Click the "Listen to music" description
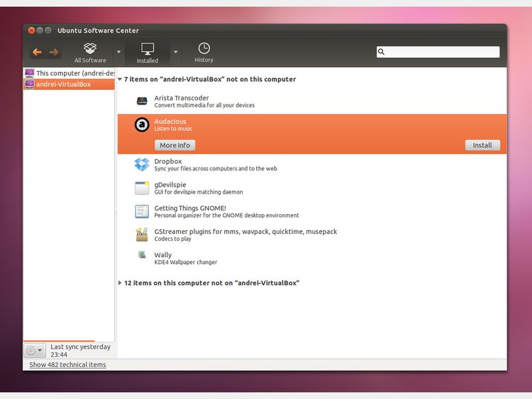Screen dimensions: 532x399 coord(173,128)
